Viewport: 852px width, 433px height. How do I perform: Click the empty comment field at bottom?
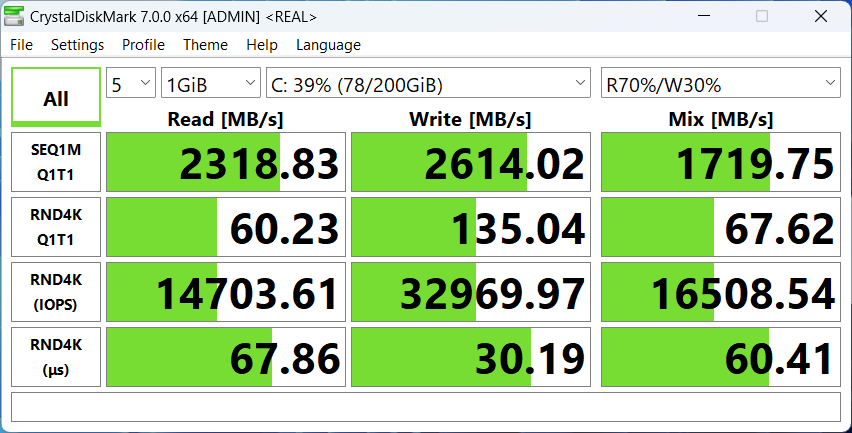[x=425, y=407]
